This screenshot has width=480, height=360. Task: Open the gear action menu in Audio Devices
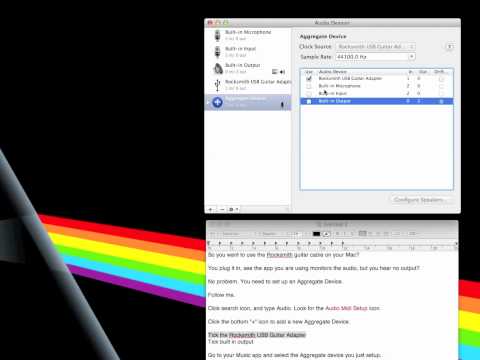tap(233, 209)
